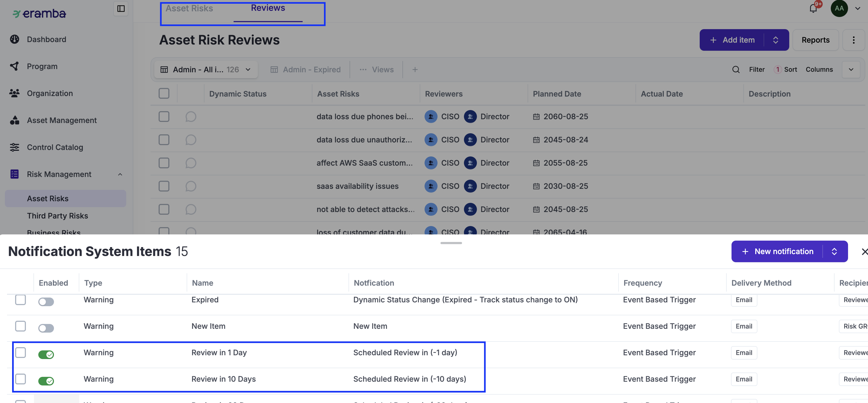
Task: Click the Reports button
Action: [x=815, y=40]
